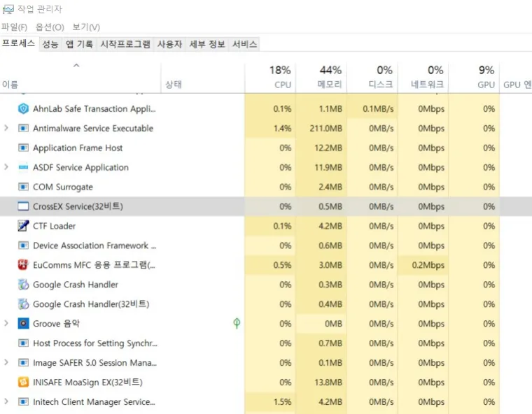Viewport: 532px width, 414px height.
Task: Click the 0.5% CPU value of EuComms
Action: [x=282, y=265]
